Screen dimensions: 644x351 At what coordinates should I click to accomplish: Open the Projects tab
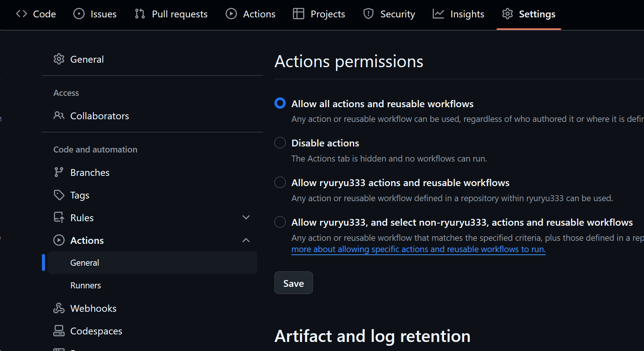click(x=319, y=14)
